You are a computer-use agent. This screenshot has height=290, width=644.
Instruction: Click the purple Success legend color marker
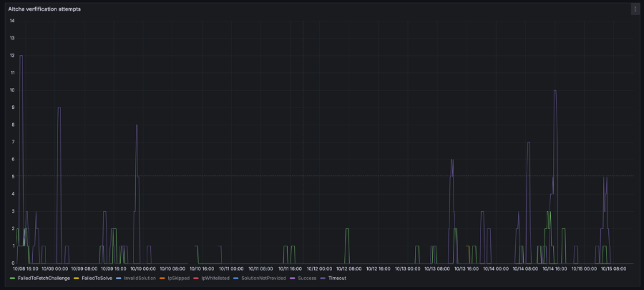[x=293, y=278]
